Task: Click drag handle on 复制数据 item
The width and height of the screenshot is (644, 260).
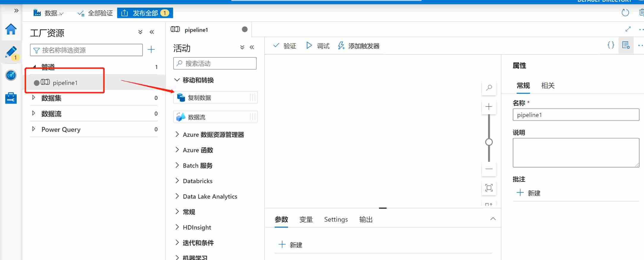Action: [x=253, y=98]
